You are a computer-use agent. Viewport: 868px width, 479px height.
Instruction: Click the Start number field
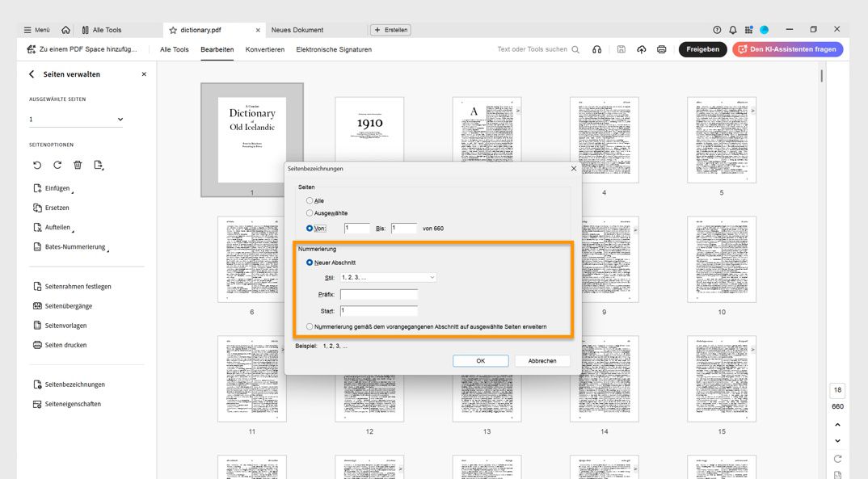point(379,311)
